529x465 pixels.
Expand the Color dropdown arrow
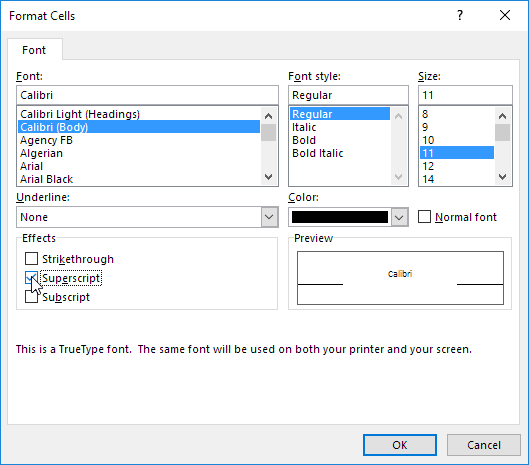(399, 217)
